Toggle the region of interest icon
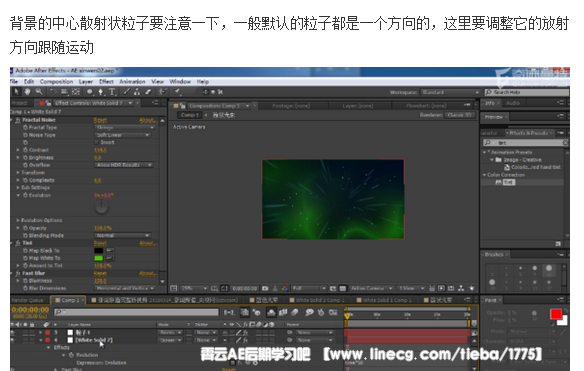584x371 pixels. [x=333, y=288]
